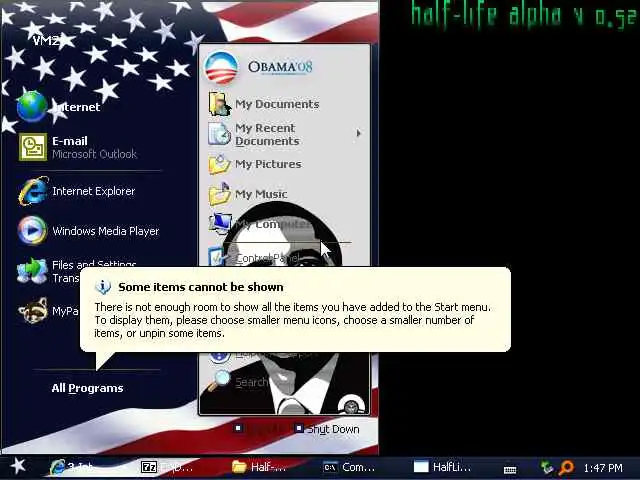Switch to the HalfLi... taskbar window
Screen dimensions: 640x480
click(442, 467)
